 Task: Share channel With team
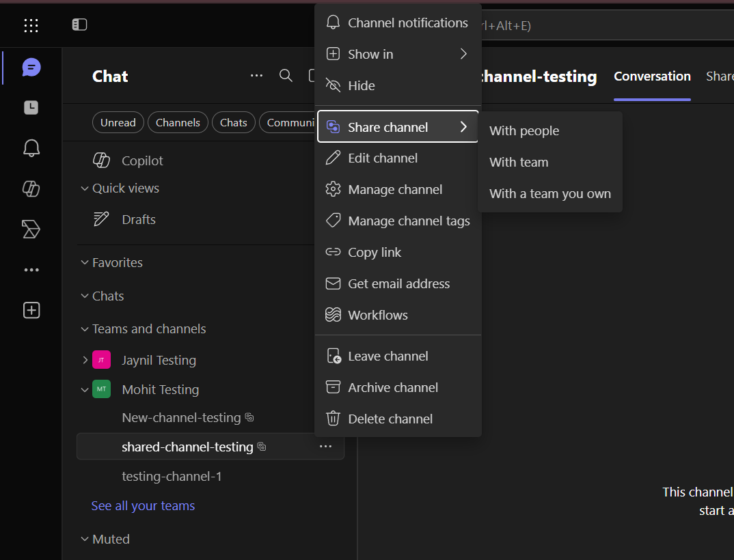tap(551, 162)
